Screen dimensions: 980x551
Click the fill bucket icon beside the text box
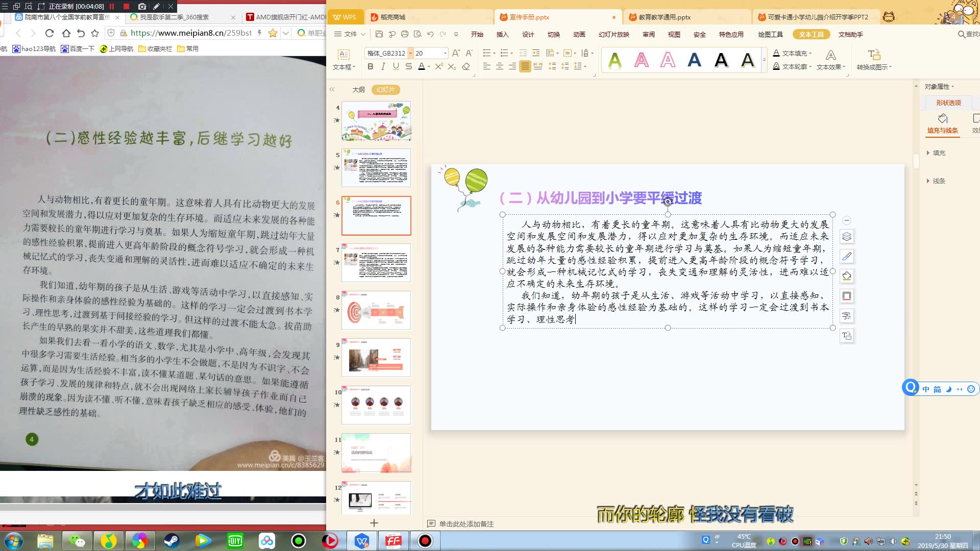(846, 276)
